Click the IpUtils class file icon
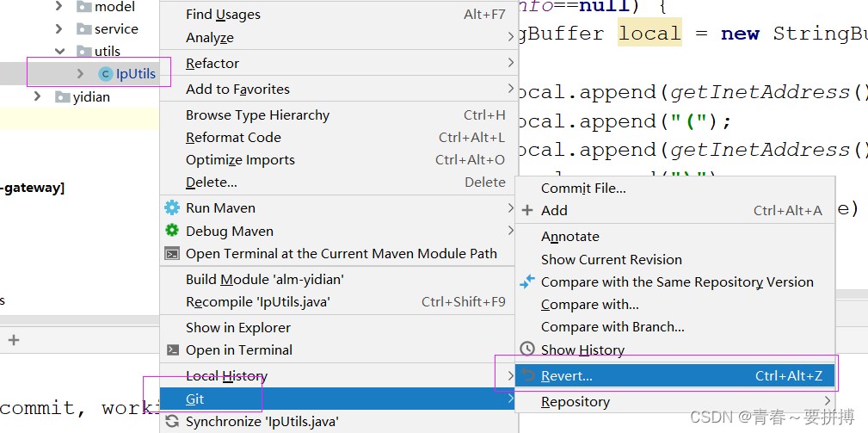Image resolution: width=868 pixels, height=433 pixels. pyautogui.click(x=106, y=74)
